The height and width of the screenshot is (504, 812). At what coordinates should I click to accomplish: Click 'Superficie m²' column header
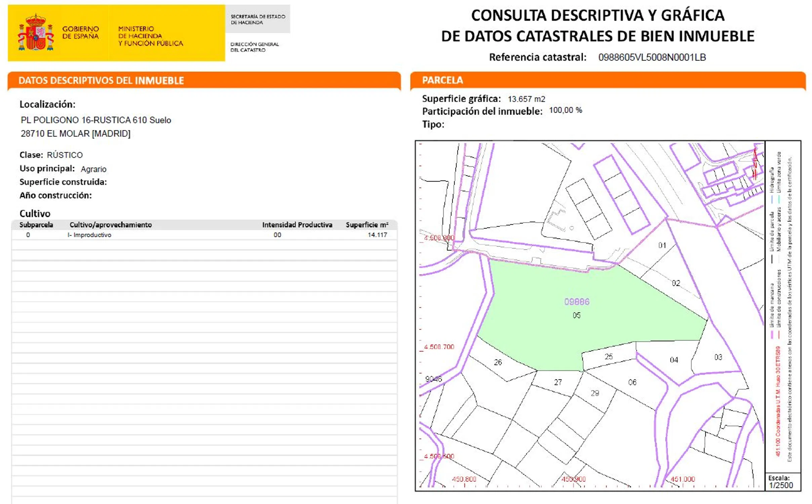(367, 225)
